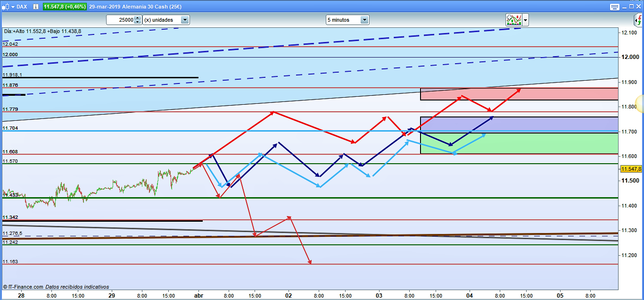
Task: Open the on-screen keyboard icon
Action: click(614, 7)
